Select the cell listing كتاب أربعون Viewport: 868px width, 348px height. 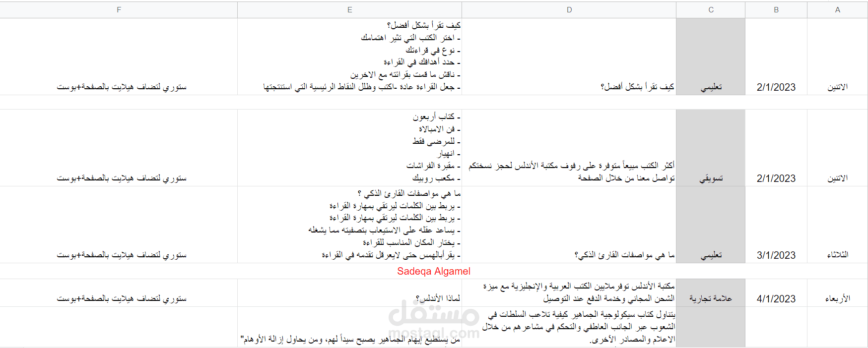(350, 148)
